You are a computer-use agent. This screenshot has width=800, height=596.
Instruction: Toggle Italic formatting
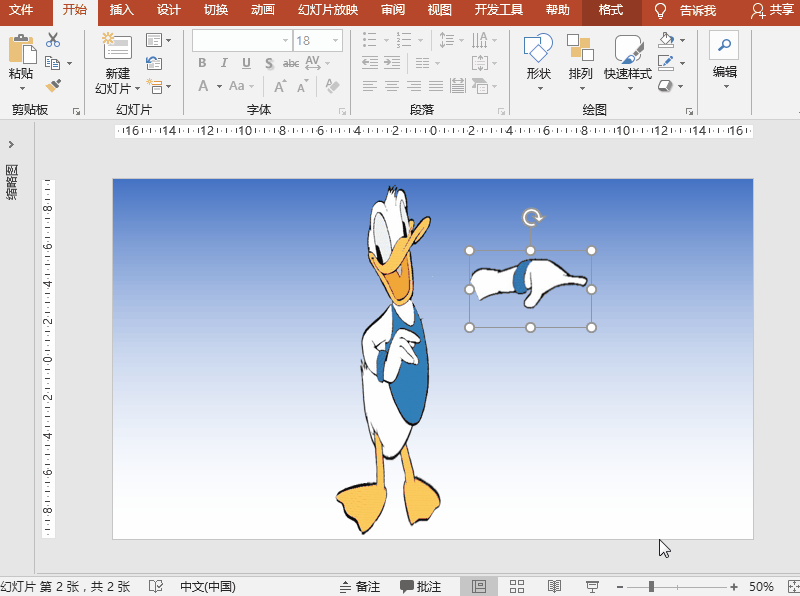pyautogui.click(x=224, y=63)
